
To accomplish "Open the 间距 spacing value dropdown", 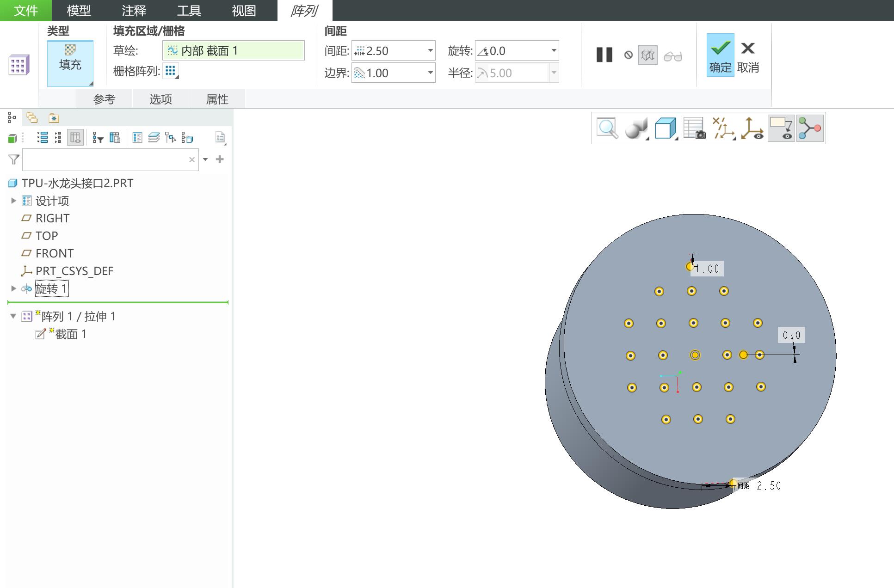I will (x=430, y=50).
